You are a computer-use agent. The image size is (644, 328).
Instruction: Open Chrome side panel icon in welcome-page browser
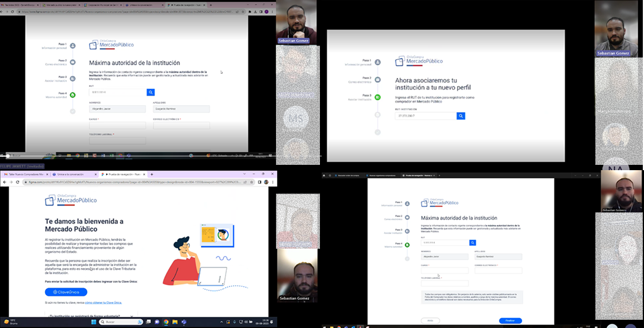pos(260,182)
